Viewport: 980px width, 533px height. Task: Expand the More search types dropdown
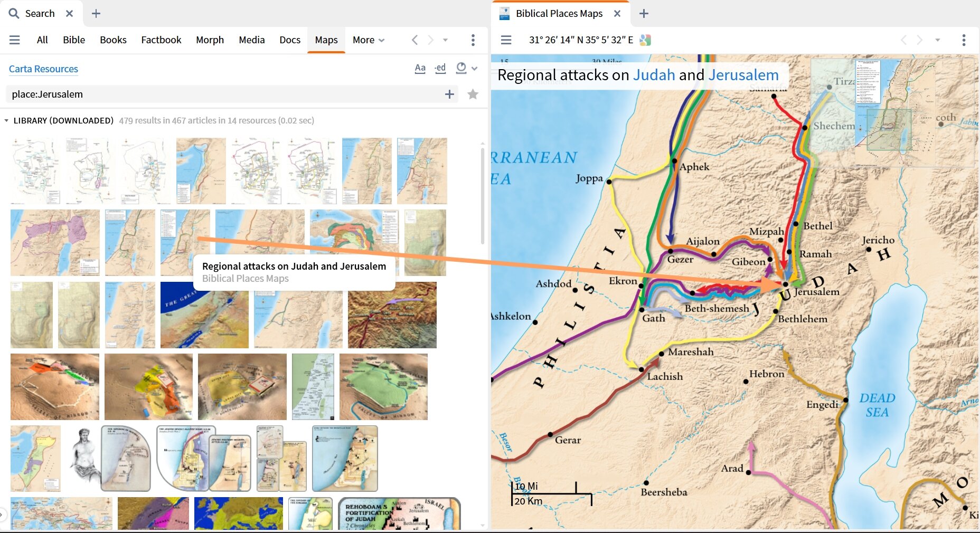[x=369, y=40]
